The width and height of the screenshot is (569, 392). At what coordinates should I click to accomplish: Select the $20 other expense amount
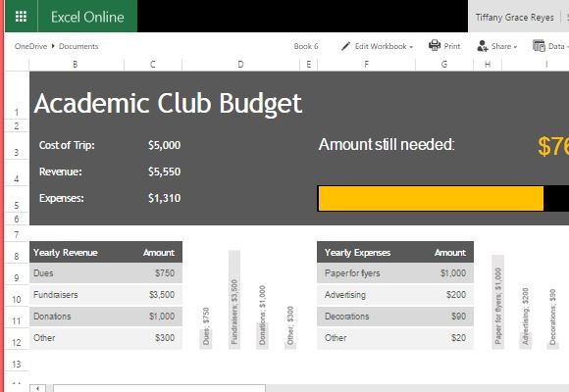459,337
